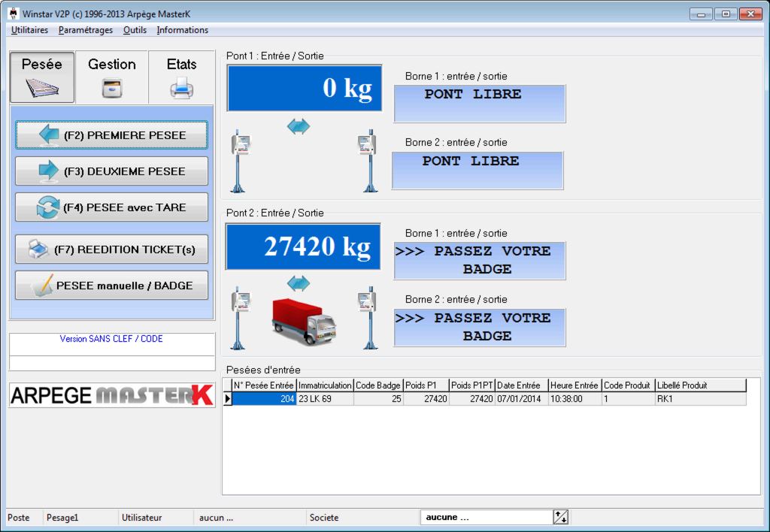Screen dimensions: 770x532
Task: Switch to the Etats tab
Action: point(181,77)
